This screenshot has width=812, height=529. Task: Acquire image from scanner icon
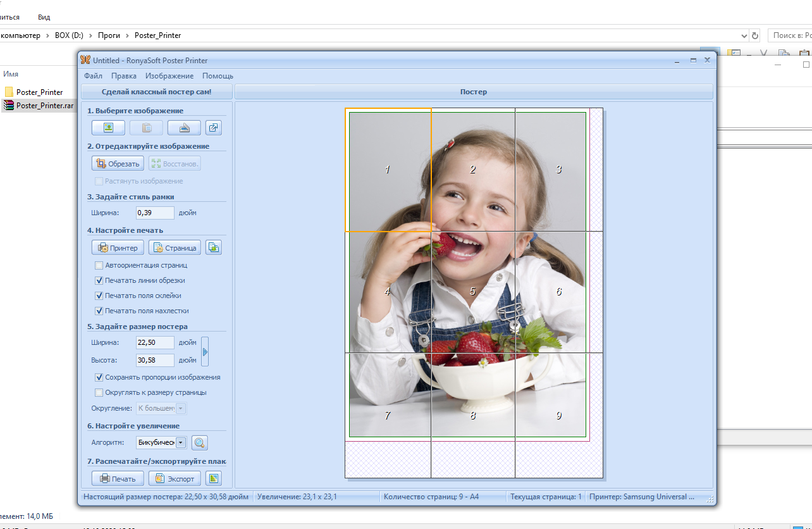tap(184, 128)
